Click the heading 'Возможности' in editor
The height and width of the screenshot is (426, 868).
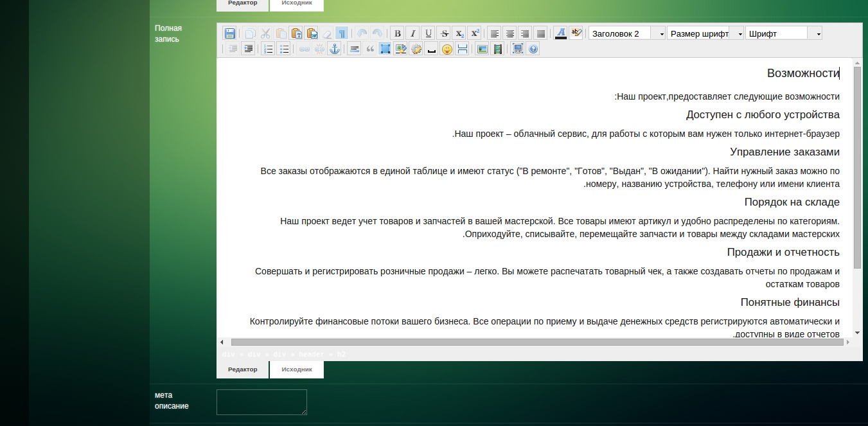pyautogui.click(x=803, y=73)
